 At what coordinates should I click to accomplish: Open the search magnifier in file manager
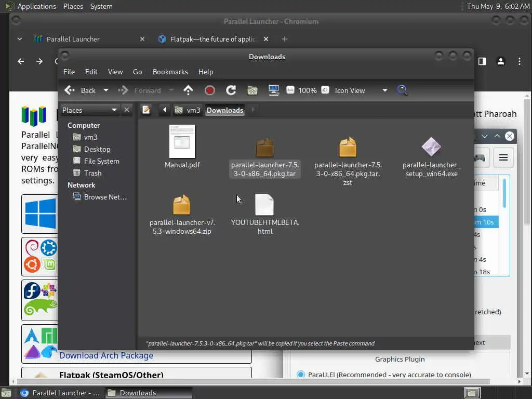(x=402, y=90)
